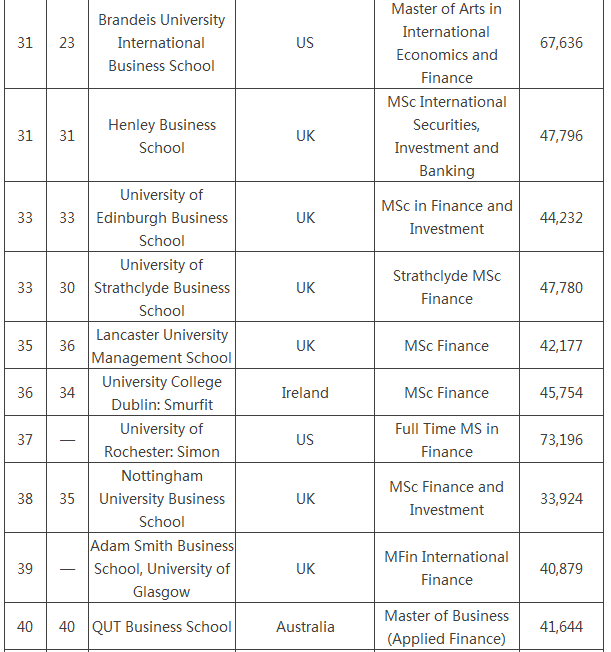611x652 pixels.
Task: Click Full Time MS in Finance
Action: tap(447, 440)
